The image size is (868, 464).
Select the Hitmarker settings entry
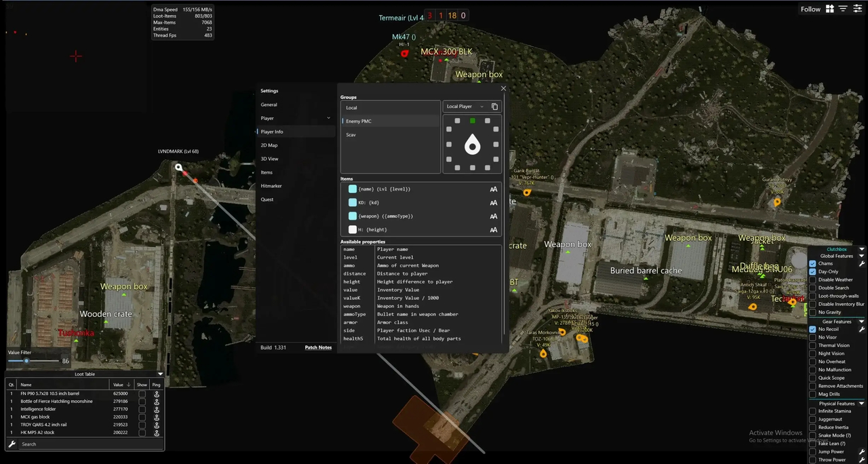point(271,185)
